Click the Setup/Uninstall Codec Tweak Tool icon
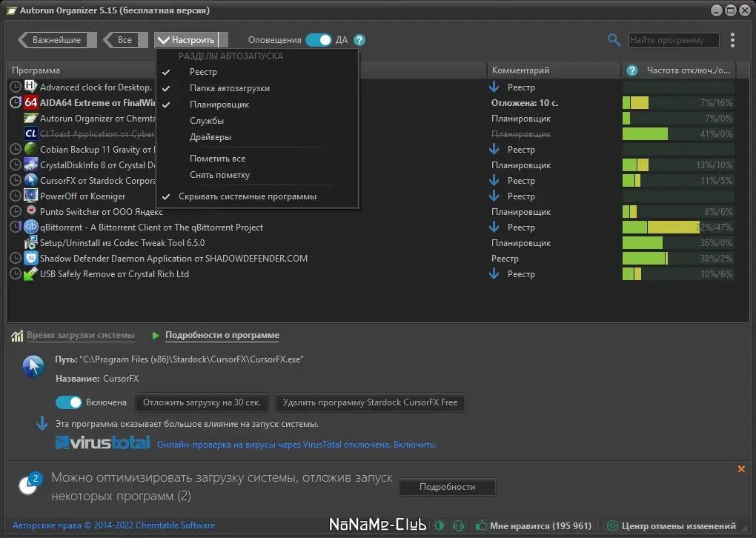Viewport: 756px width, 538px height. coord(31,242)
